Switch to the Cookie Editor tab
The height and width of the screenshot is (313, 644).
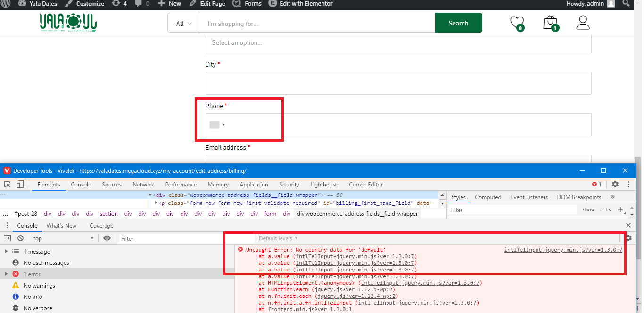click(x=366, y=185)
